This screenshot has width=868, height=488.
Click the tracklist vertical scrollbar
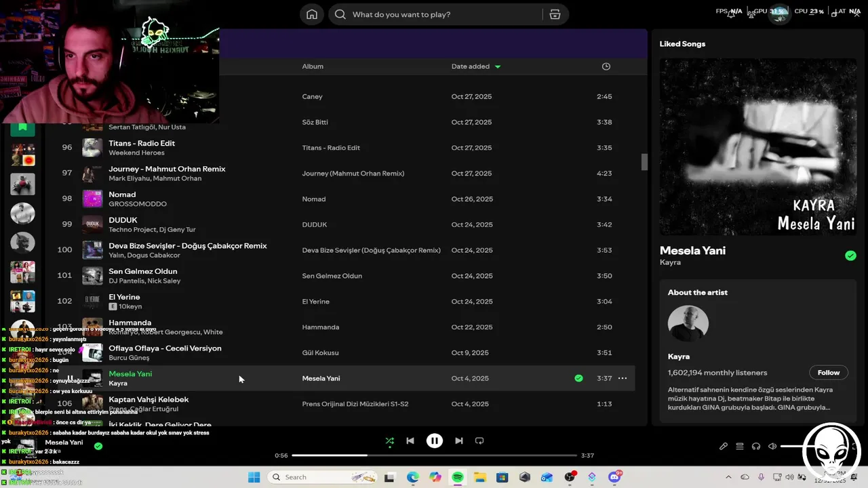point(644,163)
